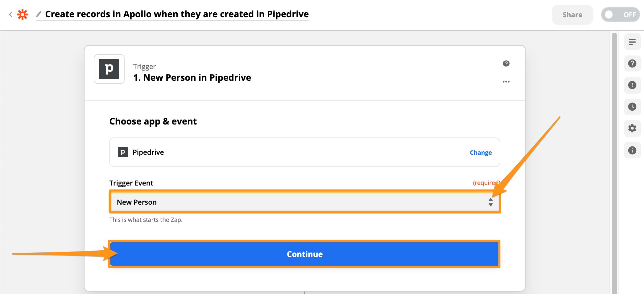
Task: Click the vertical scrollbar of the editor
Action: [x=614, y=163]
